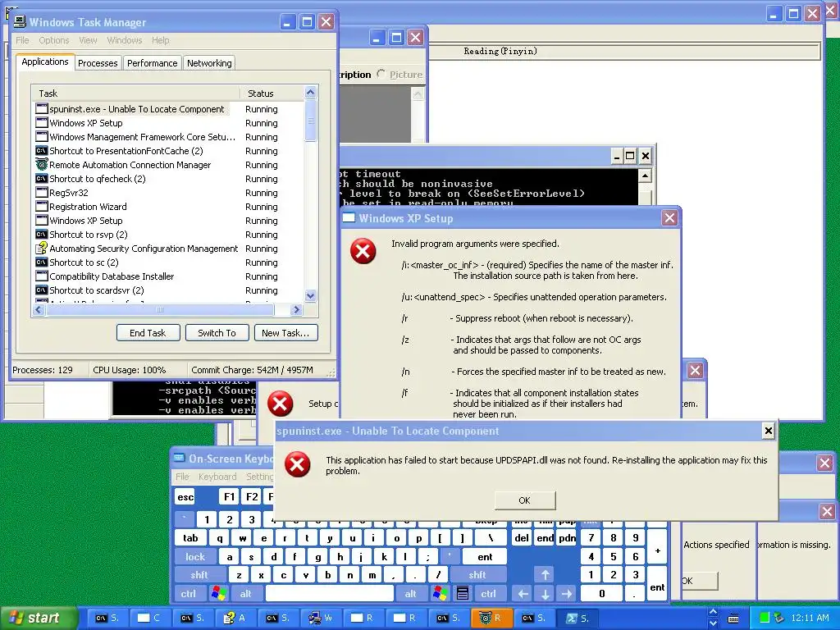Image resolution: width=840 pixels, height=630 pixels.
Task: Click the del key on On-Screen Keyboard
Action: [522, 538]
